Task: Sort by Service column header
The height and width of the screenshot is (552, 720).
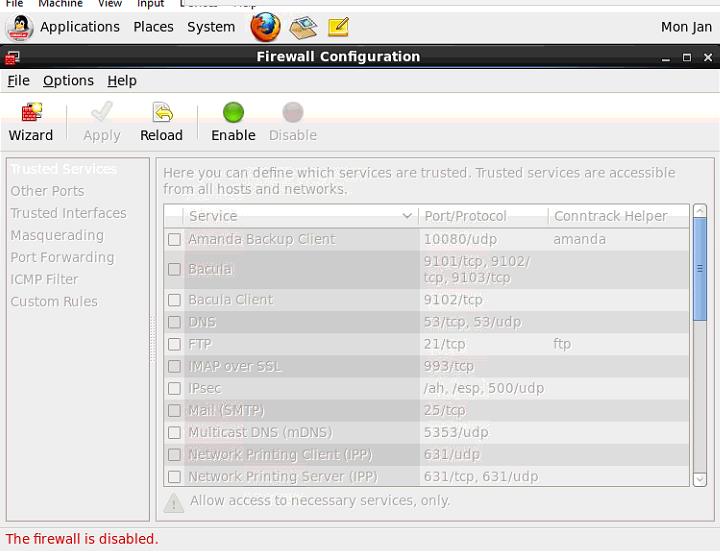Action: click(x=300, y=216)
